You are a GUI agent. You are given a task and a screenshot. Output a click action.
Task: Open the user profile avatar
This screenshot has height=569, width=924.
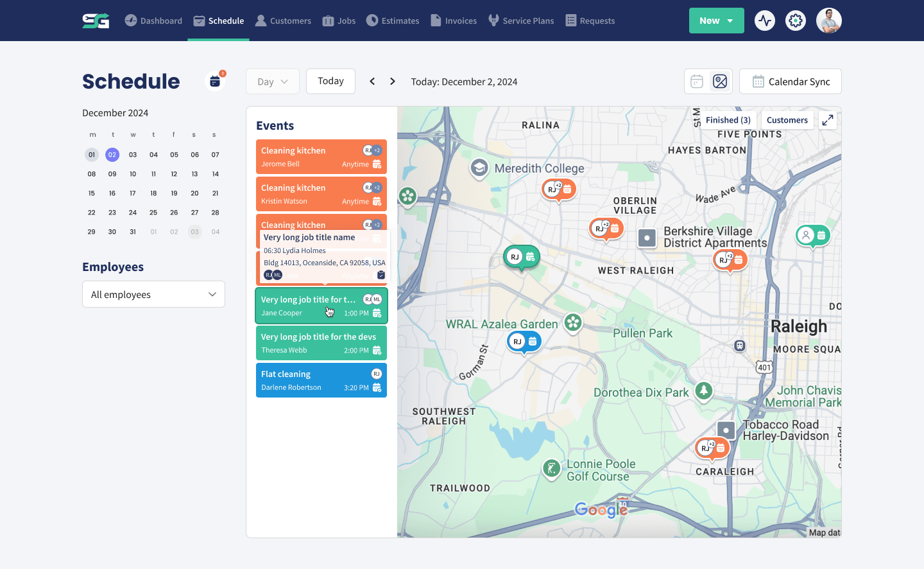click(x=829, y=21)
